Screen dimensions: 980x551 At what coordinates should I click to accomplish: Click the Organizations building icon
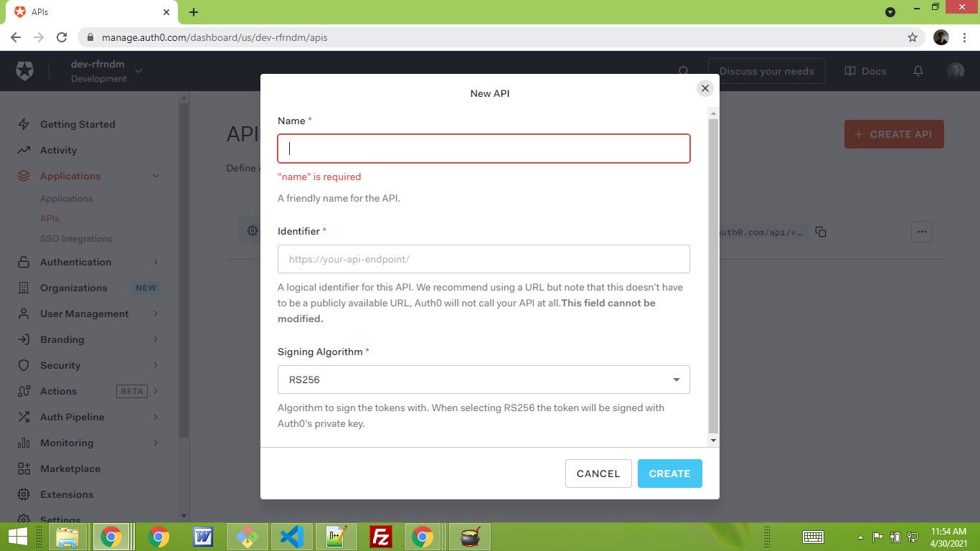tap(24, 288)
